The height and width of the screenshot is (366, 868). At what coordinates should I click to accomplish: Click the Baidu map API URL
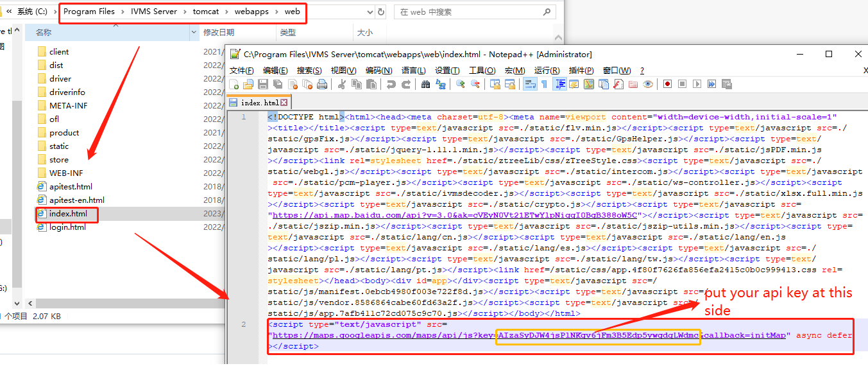[455, 215]
